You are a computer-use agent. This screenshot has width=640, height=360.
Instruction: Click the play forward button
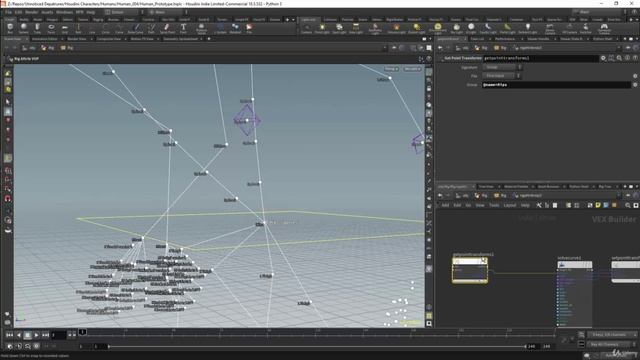click(36, 335)
